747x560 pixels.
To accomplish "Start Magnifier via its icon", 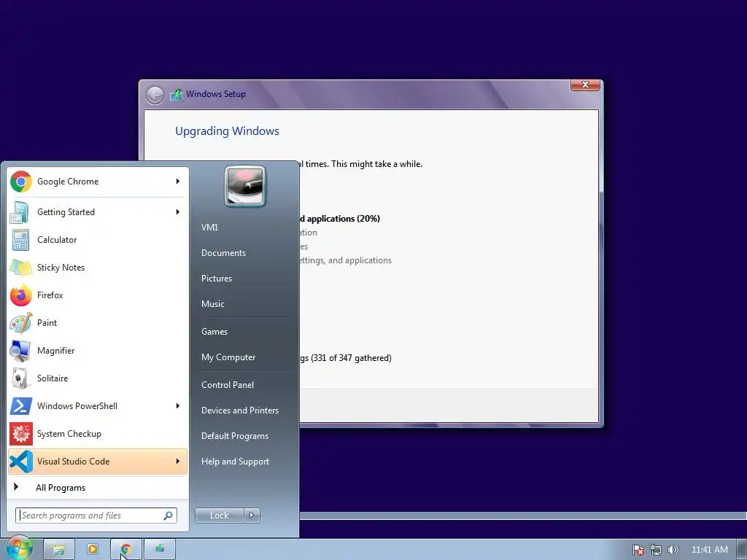I will click(20, 351).
